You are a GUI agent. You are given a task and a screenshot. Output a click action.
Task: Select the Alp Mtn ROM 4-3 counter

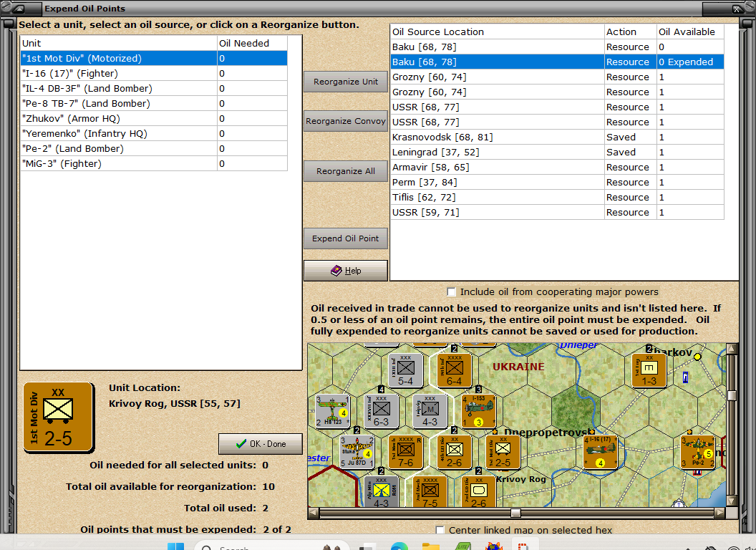pos(382,491)
